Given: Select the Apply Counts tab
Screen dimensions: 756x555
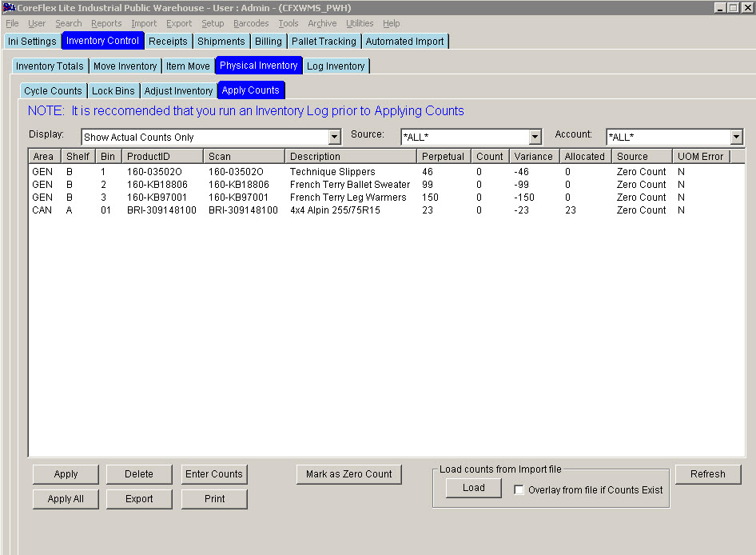Looking at the screenshot, I should tap(251, 90).
